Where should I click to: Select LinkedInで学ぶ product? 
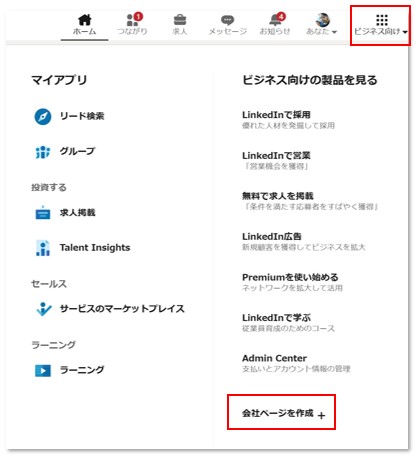[276, 318]
